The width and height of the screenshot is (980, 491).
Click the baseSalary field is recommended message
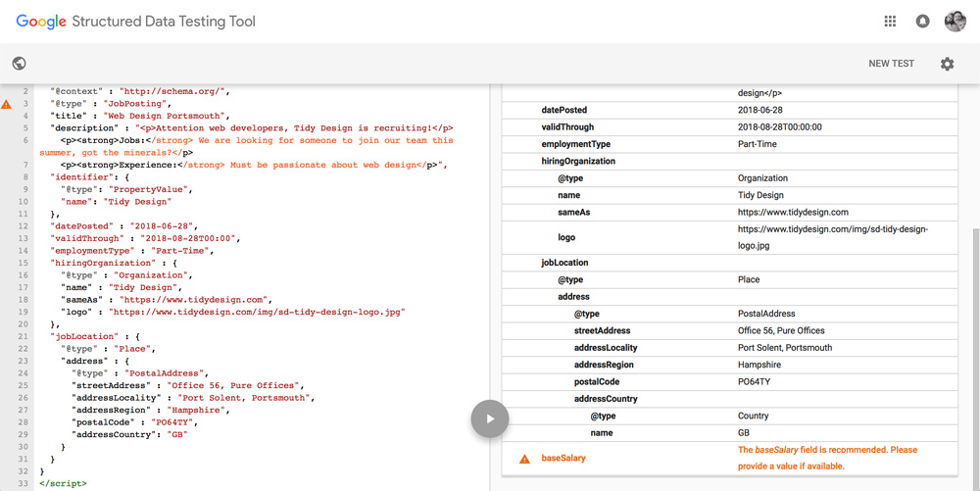[827, 458]
